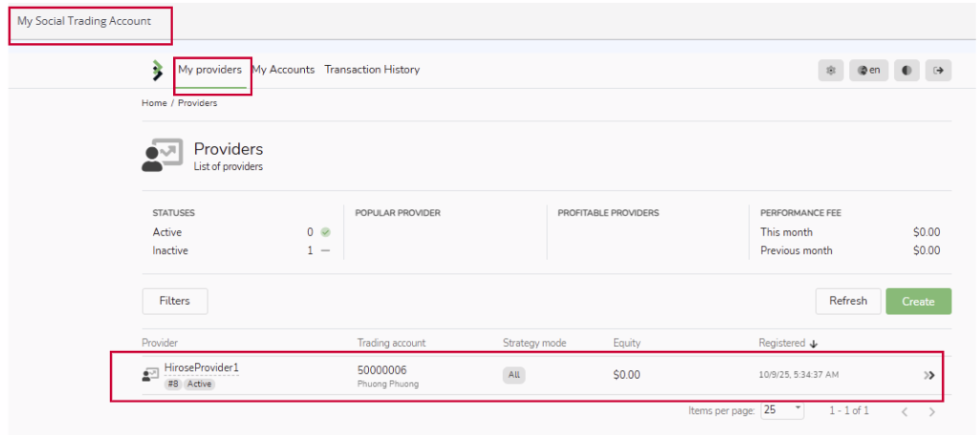Screen dimensions: 980x435
Task: Open settings via the gear icon
Action: click(831, 71)
